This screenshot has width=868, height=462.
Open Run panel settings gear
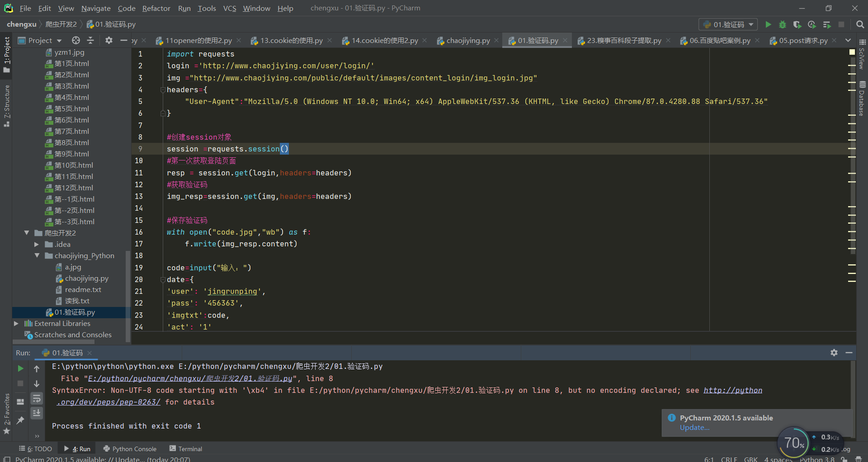[x=834, y=353]
